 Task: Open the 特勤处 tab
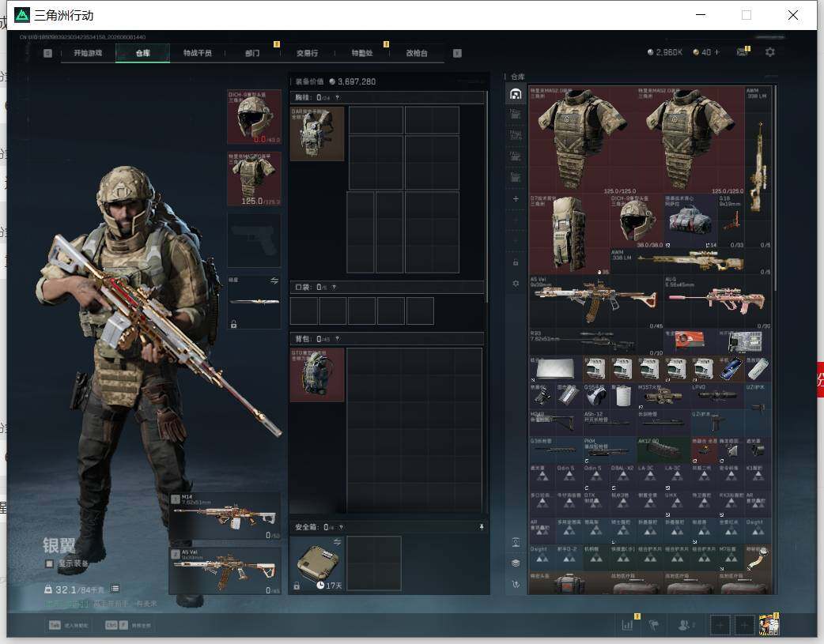pyautogui.click(x=362, y=53)
